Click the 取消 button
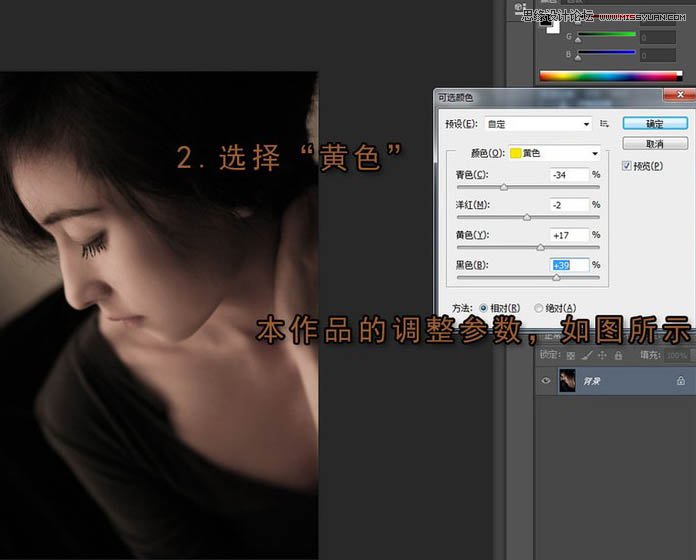The image size is (696, 560). [x=655, y=144]
